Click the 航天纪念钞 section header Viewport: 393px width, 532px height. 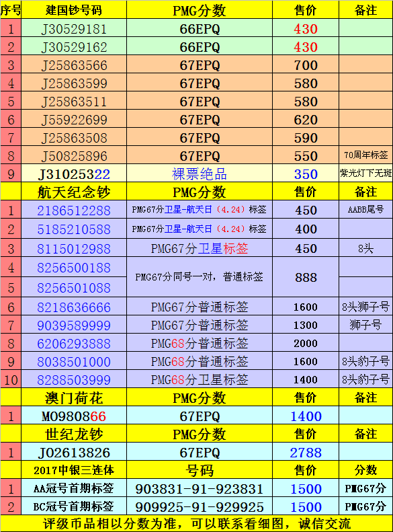coord(74,192)
